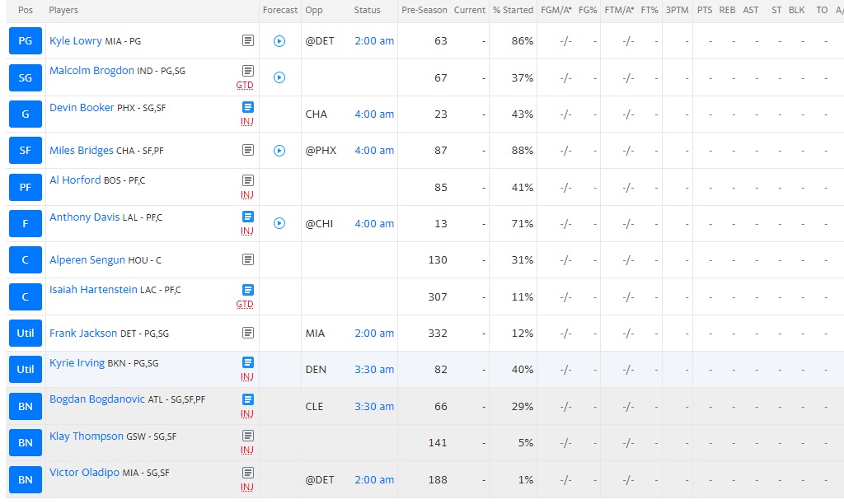Open Malcolm Brogdon's player page

point(91,71)
